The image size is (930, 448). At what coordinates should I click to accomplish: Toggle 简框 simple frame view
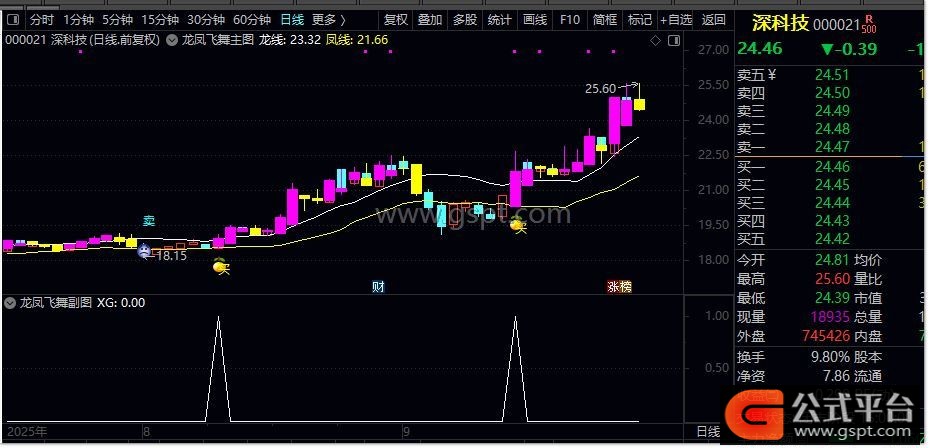point(604,19)
